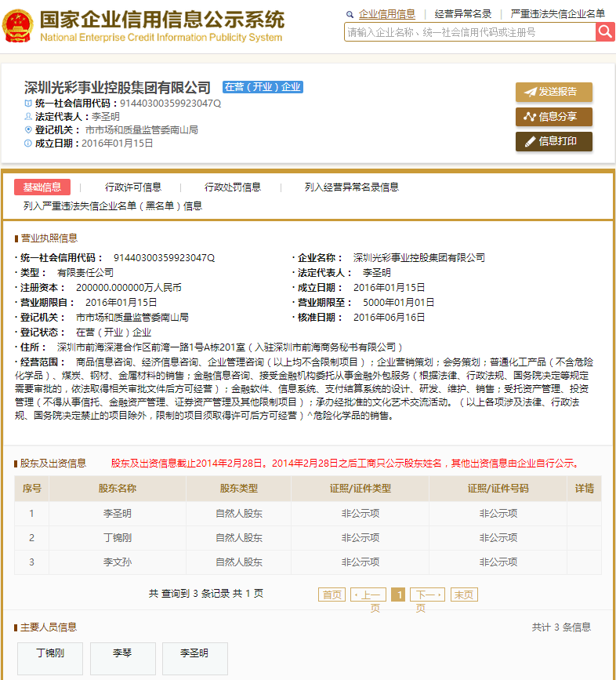Select the 基础信息 tab
This screenshot has height=680, width=616.
click(x=42, y=187)
